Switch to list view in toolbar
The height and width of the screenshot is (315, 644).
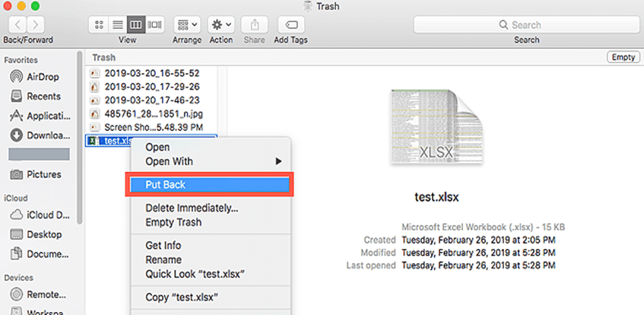(118, 24)
